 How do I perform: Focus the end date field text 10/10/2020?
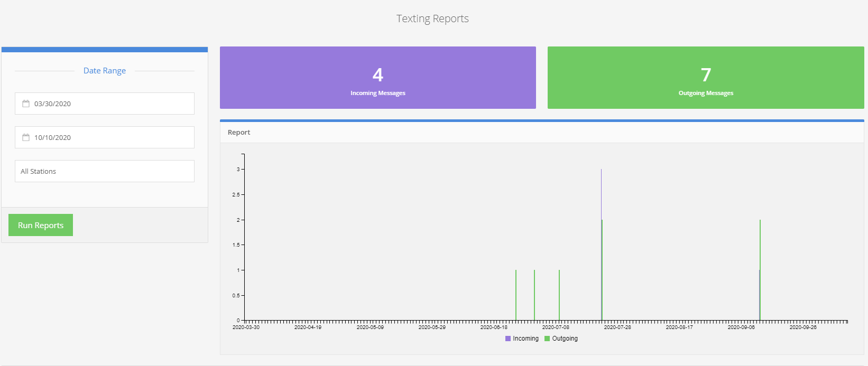coord(52,137)
